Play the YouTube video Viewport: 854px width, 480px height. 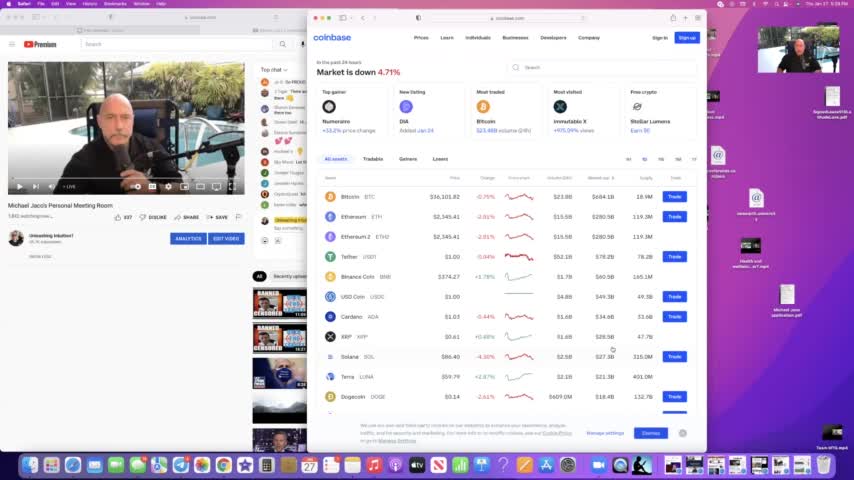[x=20, y=186]
